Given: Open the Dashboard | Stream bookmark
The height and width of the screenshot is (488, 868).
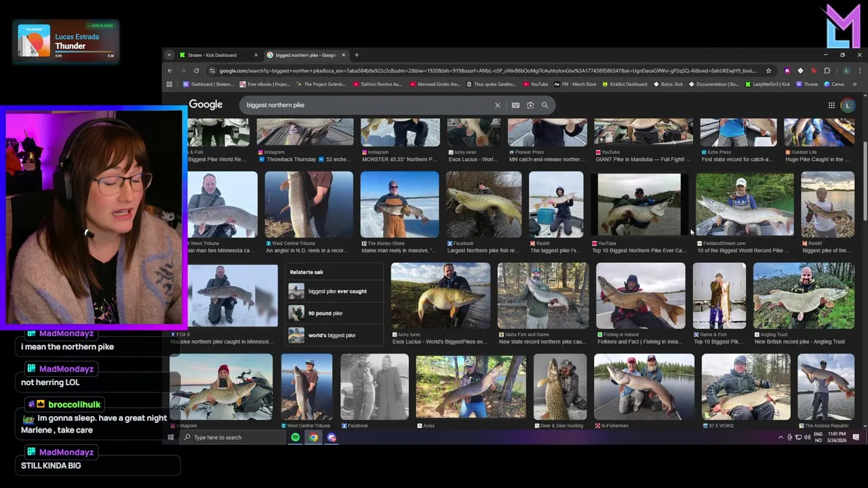Looking at the screenshot, I should click(208, 84).
